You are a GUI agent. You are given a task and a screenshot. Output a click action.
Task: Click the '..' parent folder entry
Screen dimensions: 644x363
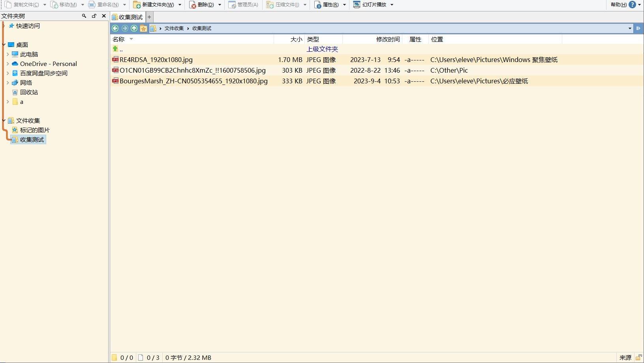pos(118,49)
